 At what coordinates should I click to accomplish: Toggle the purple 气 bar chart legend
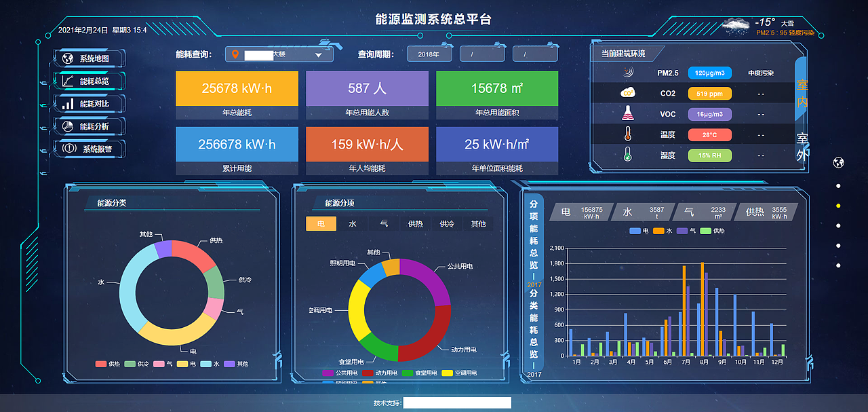686,231
